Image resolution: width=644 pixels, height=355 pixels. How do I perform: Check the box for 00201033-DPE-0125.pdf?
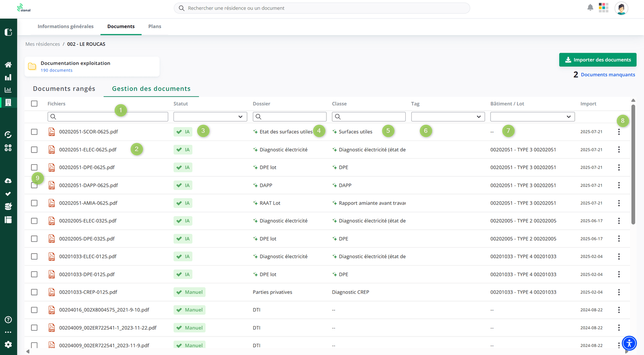click(34, 274)
